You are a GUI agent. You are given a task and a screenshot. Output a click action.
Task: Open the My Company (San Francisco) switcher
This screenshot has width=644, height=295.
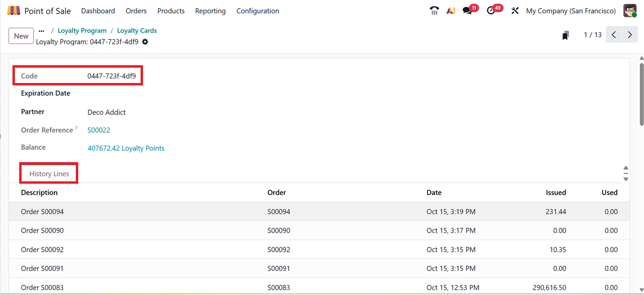point(571,11)
